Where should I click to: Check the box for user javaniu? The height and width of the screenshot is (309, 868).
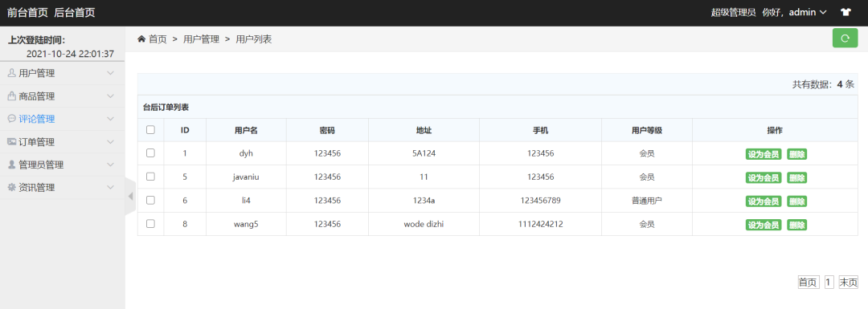[x=150, y=177]
